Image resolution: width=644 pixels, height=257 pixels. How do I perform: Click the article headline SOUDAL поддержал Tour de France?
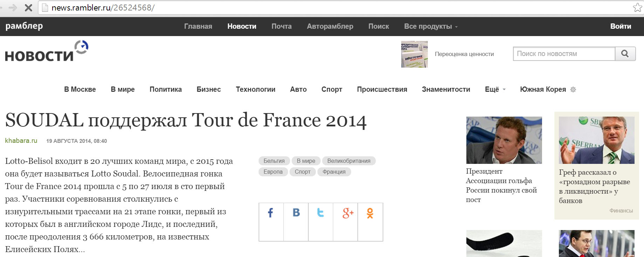coord(186,120)
